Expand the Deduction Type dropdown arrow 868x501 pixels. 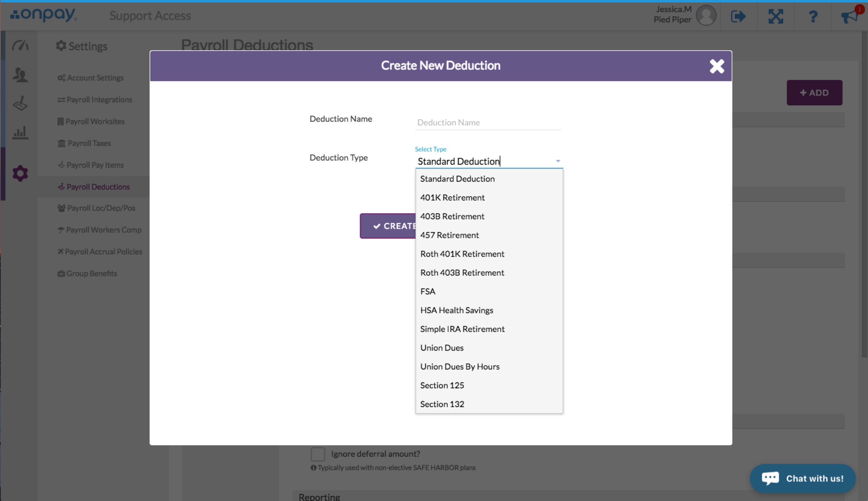point(558,161)
